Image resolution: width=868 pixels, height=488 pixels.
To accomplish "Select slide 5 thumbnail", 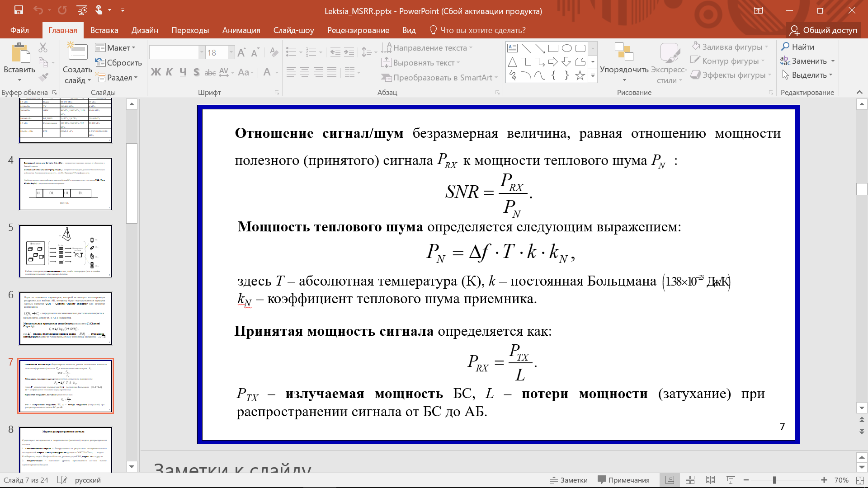I will pos(66,251).
